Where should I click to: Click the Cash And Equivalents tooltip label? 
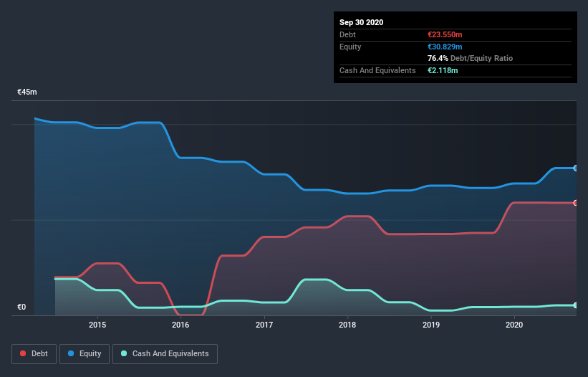tap(377, 70)
